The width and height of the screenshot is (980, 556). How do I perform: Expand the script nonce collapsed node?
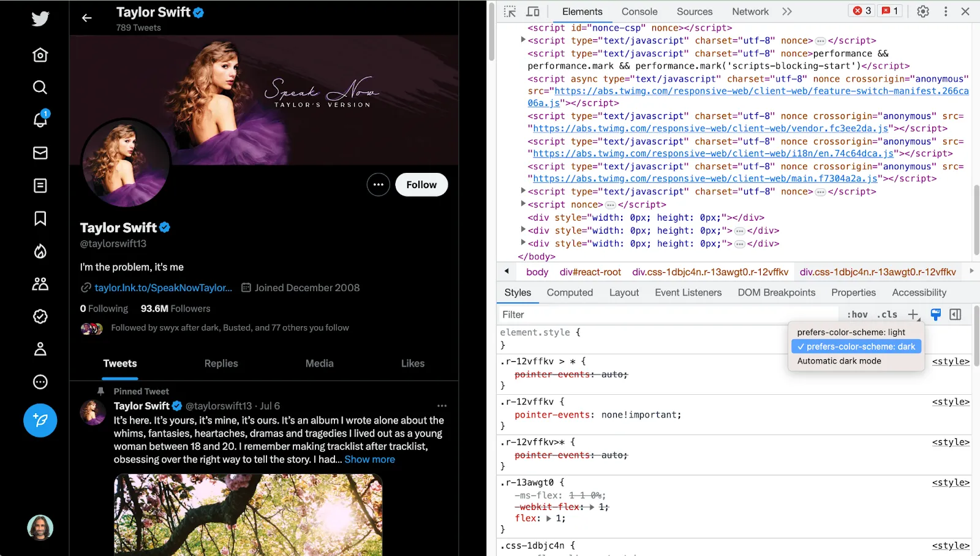pyautogui.click(x=523, y=204)
